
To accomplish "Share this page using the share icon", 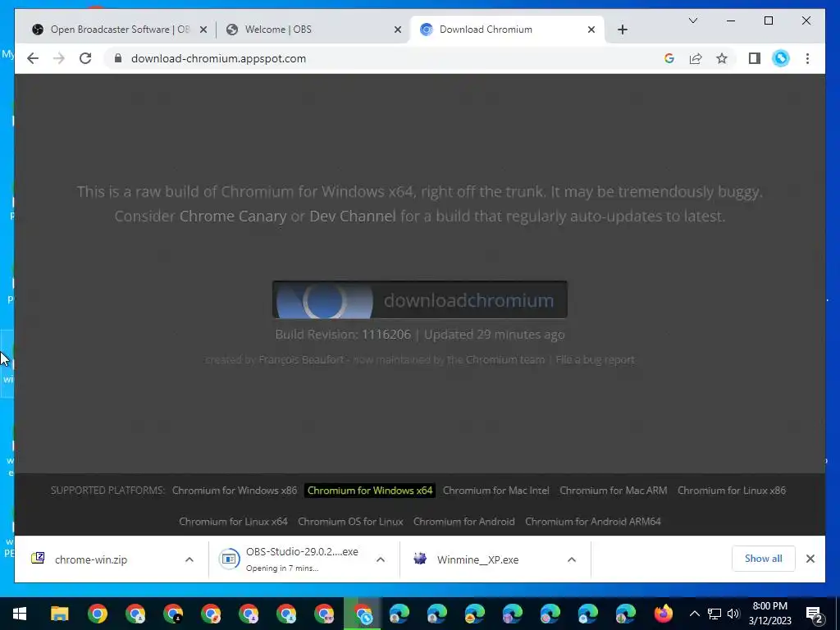I will tap(696, 58).
